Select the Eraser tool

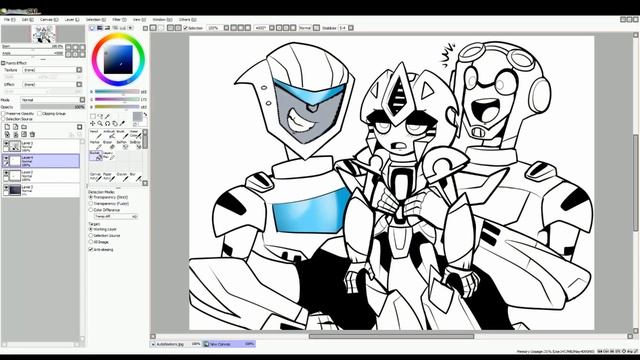click(x=109, y=145)
